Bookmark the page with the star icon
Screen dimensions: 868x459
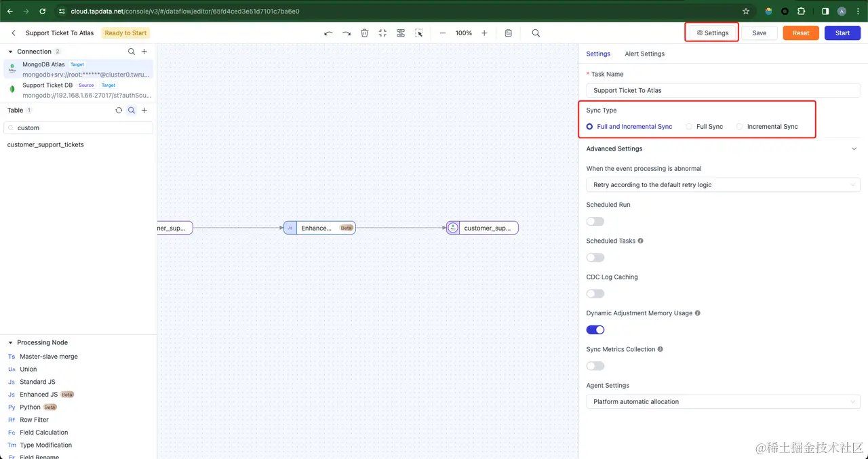pos(746,11)
